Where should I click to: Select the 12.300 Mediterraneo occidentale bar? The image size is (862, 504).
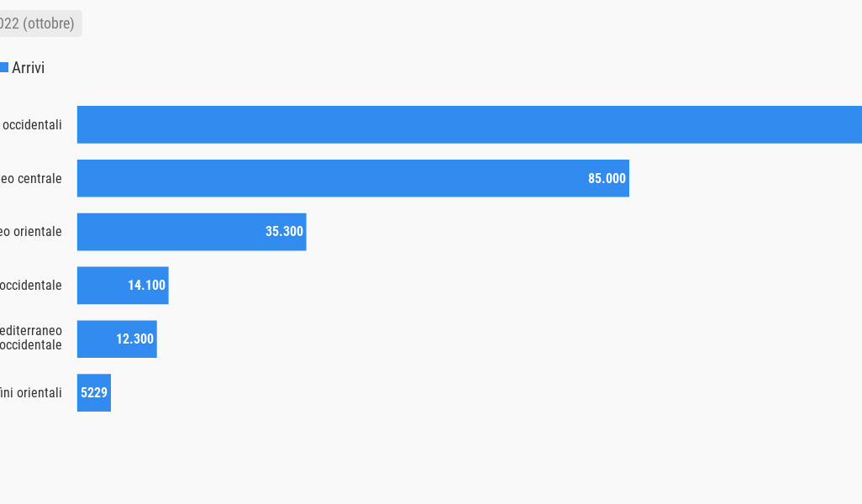click(x=117, y=339)
